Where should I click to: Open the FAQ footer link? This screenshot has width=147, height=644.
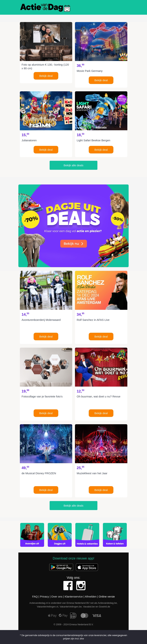coord(35,596)
